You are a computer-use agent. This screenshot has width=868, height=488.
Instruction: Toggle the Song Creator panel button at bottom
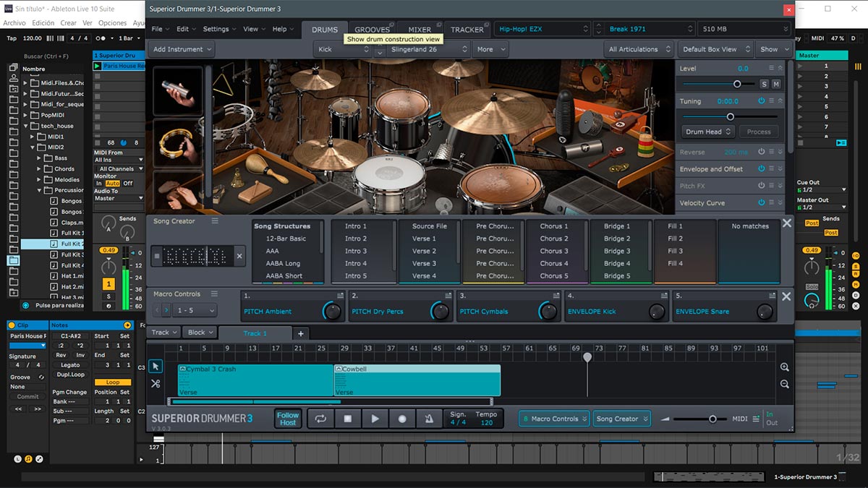[622, 419]
